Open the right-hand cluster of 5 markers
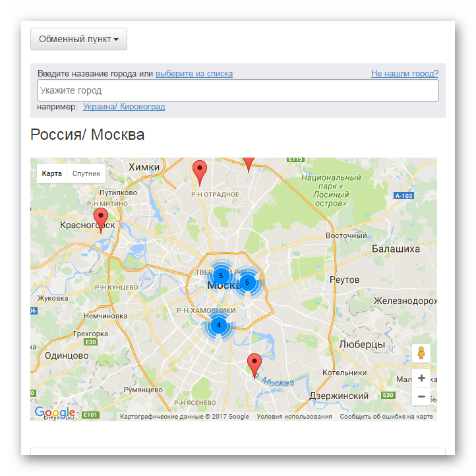Image resolution: width=476 pixels, height=476 pixels. pyautogui.click(x=247, y=282)
